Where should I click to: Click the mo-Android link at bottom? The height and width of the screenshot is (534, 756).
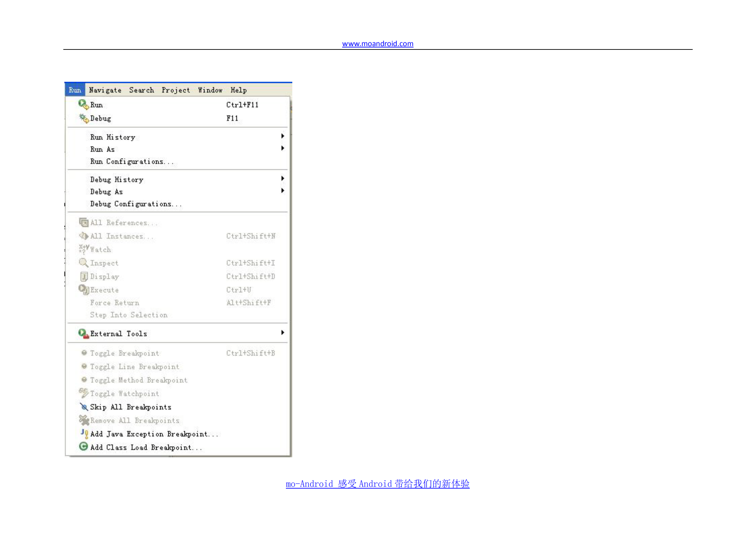coord(377,484)
